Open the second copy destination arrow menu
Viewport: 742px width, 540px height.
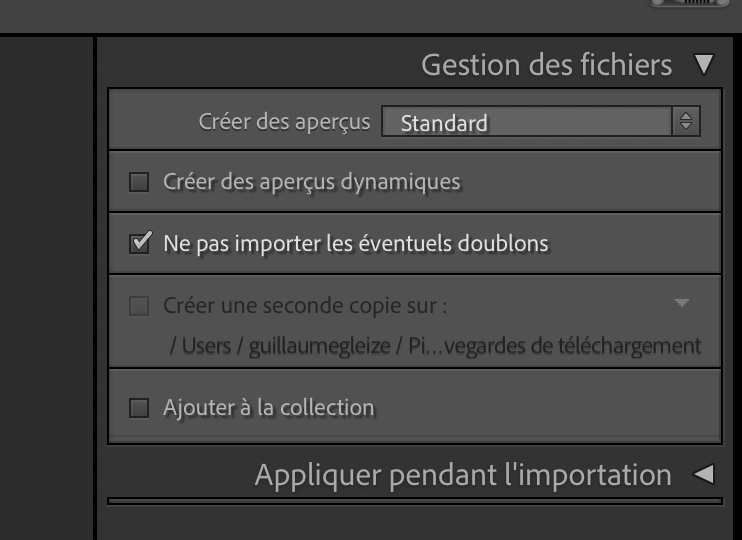(682, 303)
